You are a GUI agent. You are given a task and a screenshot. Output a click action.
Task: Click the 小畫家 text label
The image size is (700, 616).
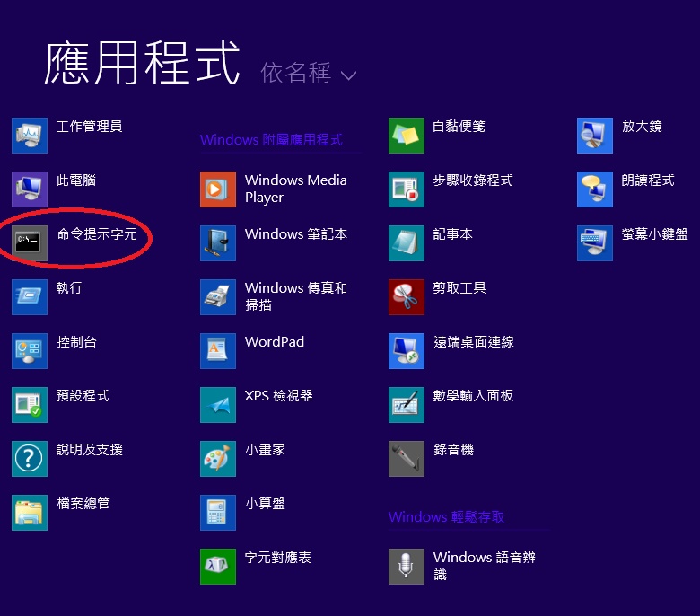[265, 449]
